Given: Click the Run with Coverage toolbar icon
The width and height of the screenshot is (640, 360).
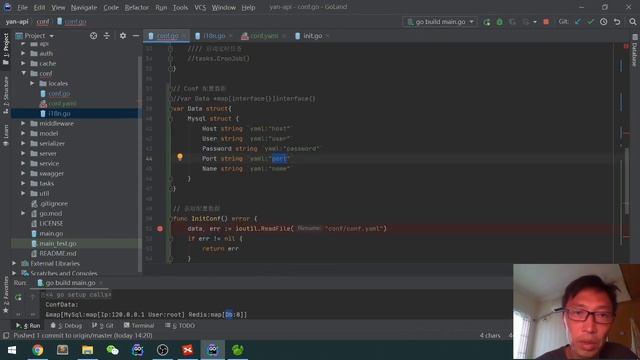Looking at the screenshot, I should [512, 22].
